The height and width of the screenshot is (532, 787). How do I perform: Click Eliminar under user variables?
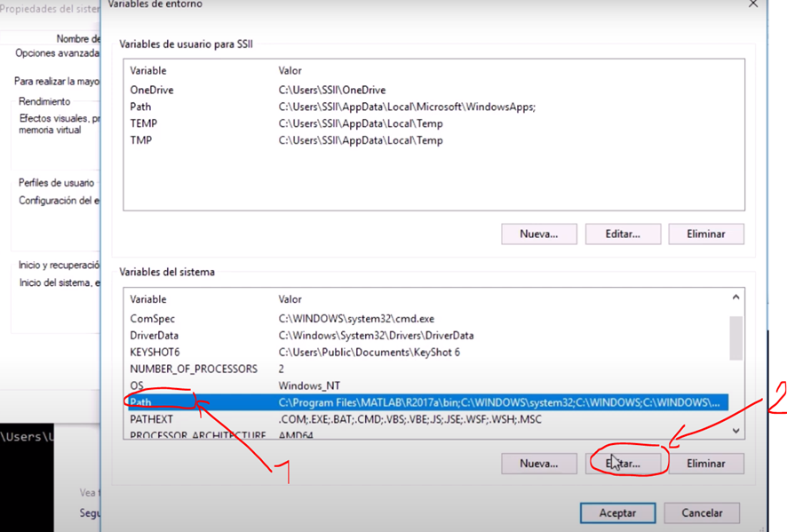(x=706, y=234)
